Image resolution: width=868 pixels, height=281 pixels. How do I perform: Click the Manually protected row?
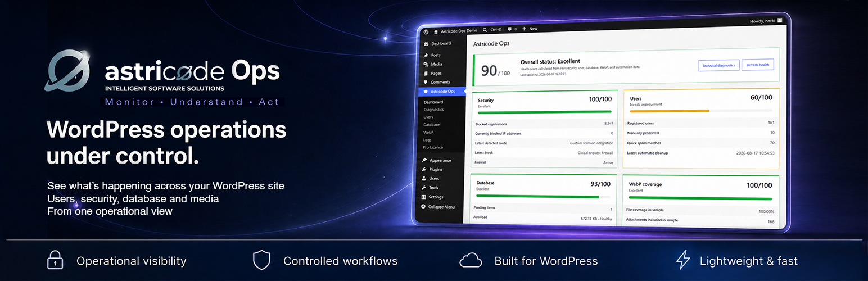[700, 133]
